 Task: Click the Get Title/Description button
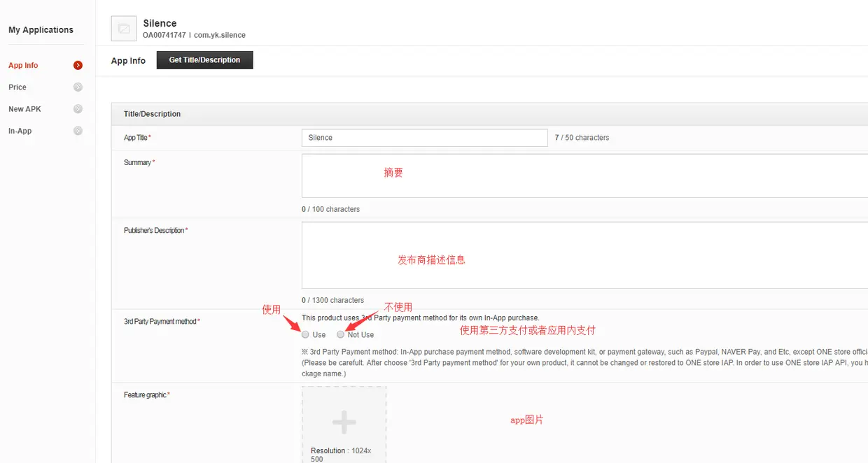click(x=204, y=60)
